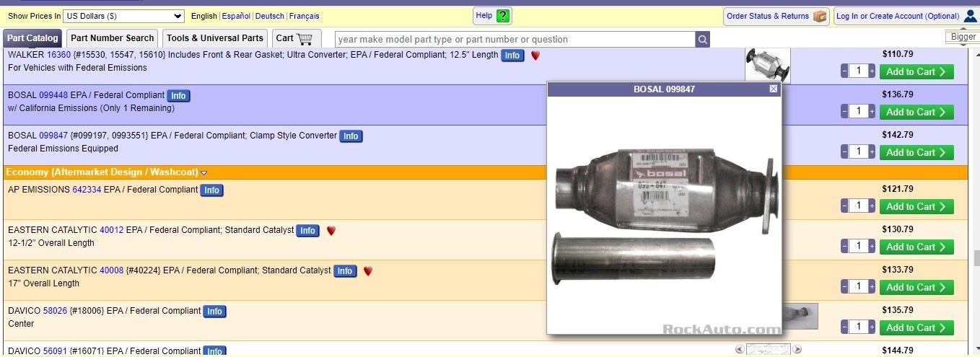This screenshot has width=980, height=357.
Task: Open Info for WALKER 16360
Action: click(512, 56)
